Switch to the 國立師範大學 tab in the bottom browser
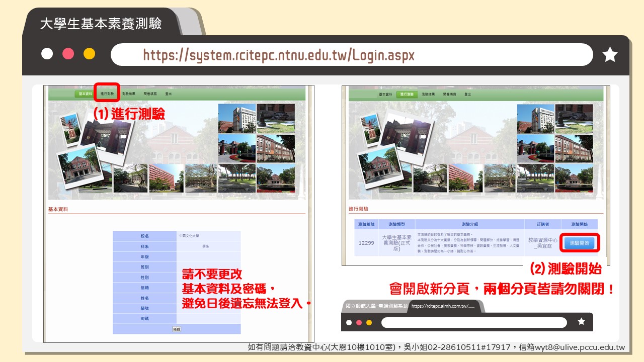 click(x=376, y=306)
